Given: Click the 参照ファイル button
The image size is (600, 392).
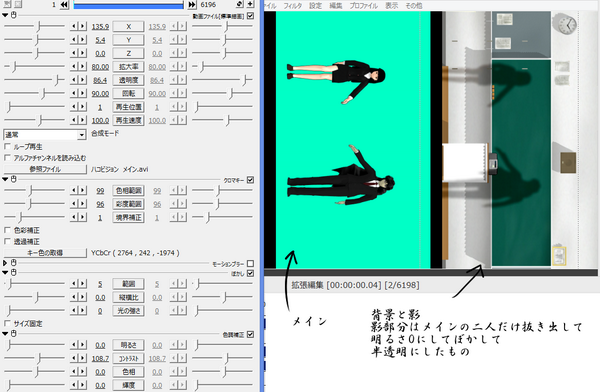Looking at the screenshot, I should click(x=45, y=169).
